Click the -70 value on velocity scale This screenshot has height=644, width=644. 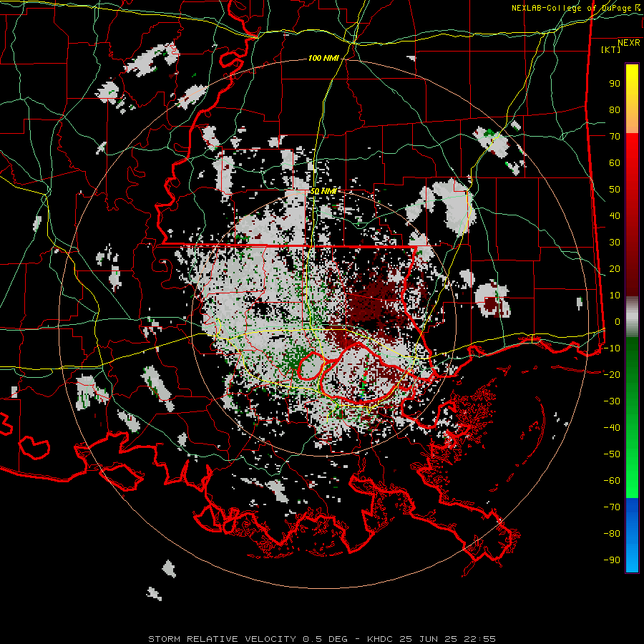(612, 507)
